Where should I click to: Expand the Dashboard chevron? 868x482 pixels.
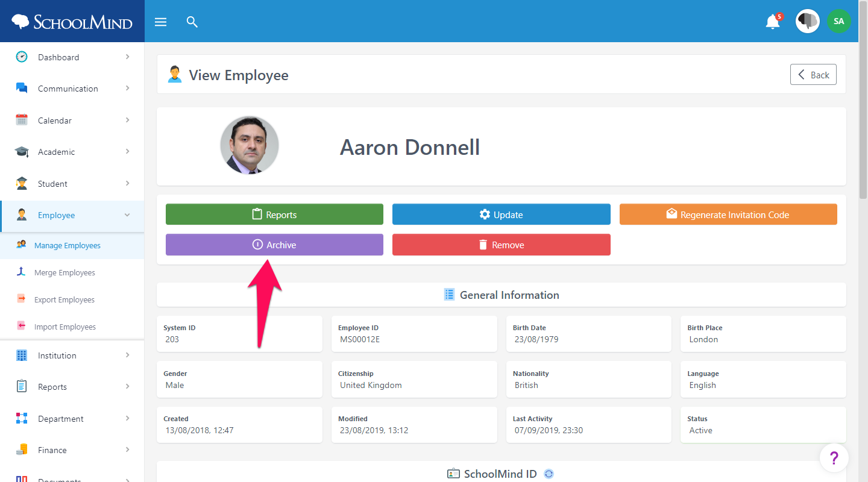point(127,57)
